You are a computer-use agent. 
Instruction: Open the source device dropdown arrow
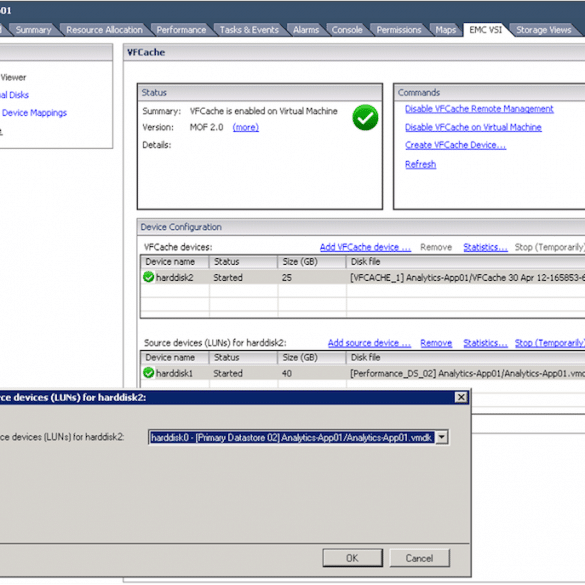[441, 437]
